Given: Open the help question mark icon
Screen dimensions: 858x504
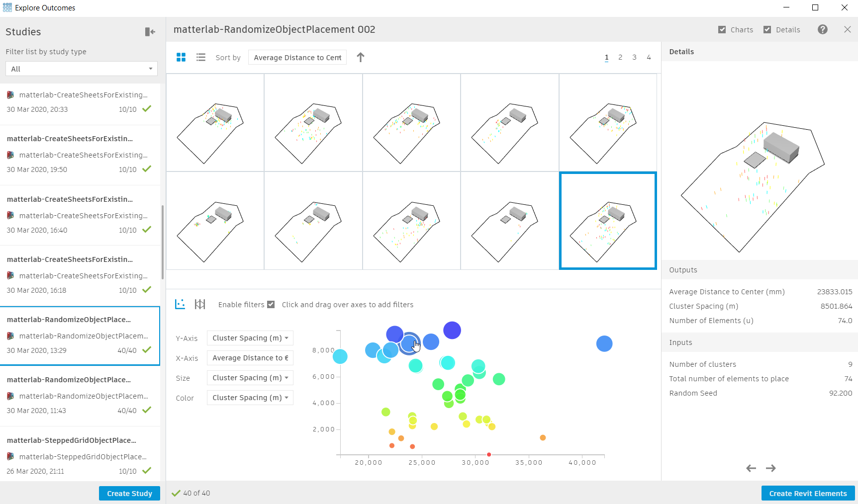Looking at the screenshot, I should pyautogui.click(x=823, y=30).
